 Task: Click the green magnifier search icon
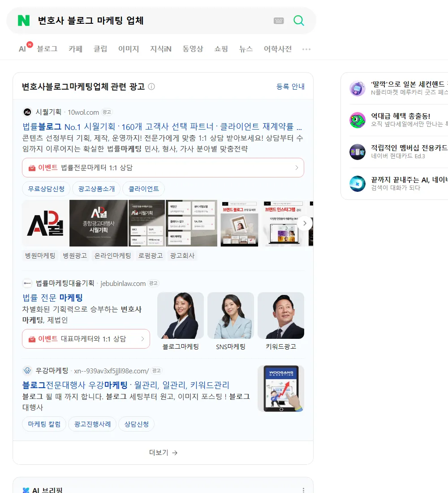(299, 21)
